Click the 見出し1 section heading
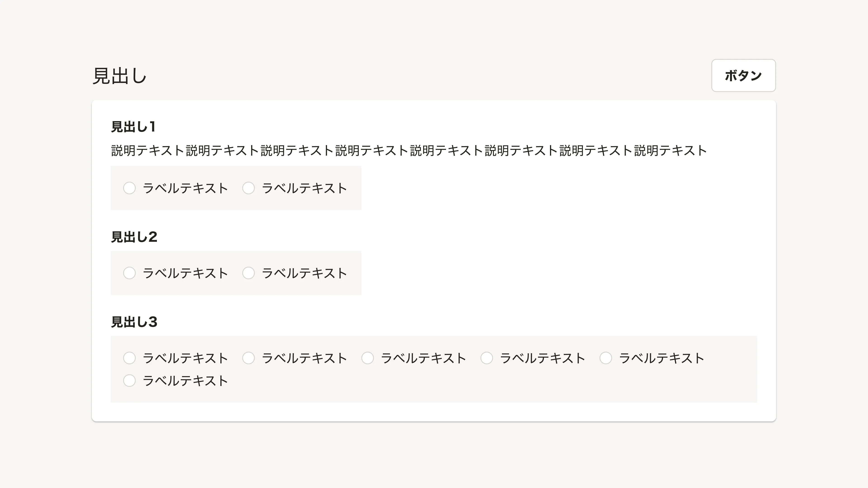The width and height of the screenshot is (868, 488). coord(133,127)
